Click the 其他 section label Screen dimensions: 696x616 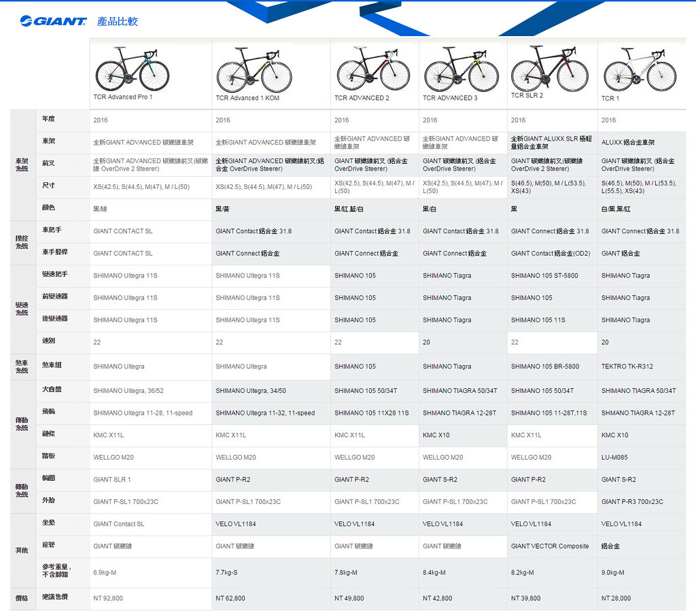tap(22, 550)
